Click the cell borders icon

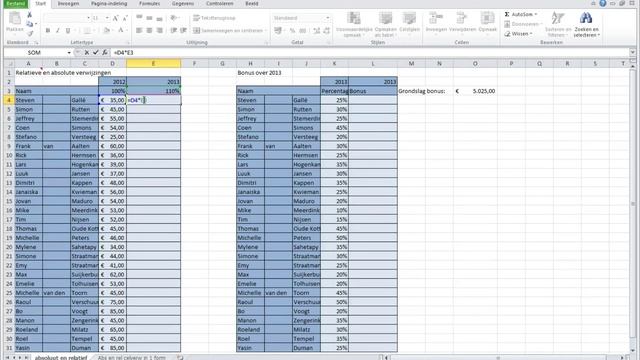[87, 31]
